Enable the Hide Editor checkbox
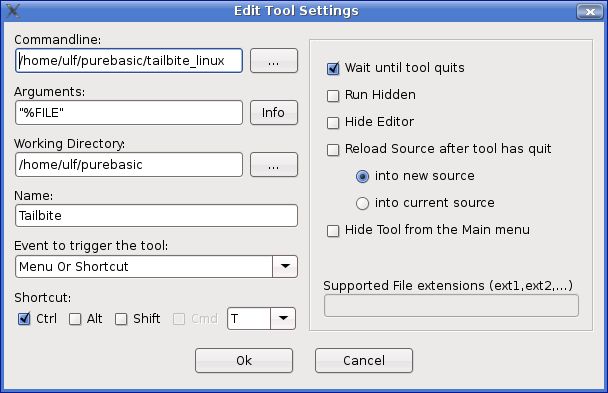The image size is (608, 393). click(333, 123)
